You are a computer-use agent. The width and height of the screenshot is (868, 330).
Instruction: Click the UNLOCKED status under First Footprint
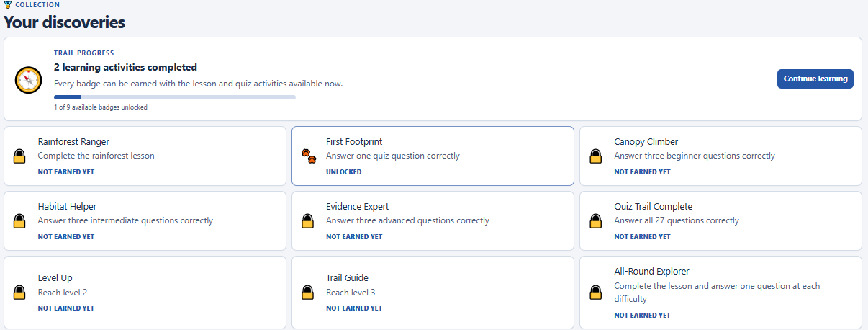[344, 172]
